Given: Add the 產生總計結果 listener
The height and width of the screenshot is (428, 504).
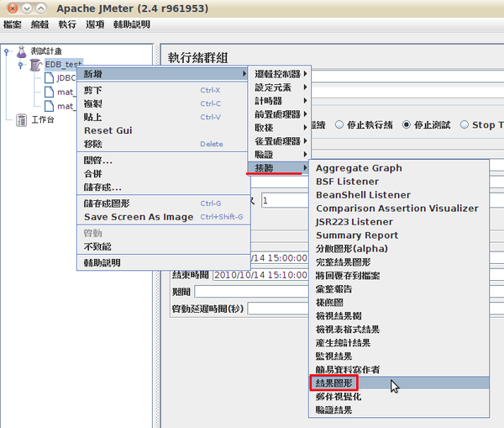Looking at the screenshot, I should click(x=399, y=343).
